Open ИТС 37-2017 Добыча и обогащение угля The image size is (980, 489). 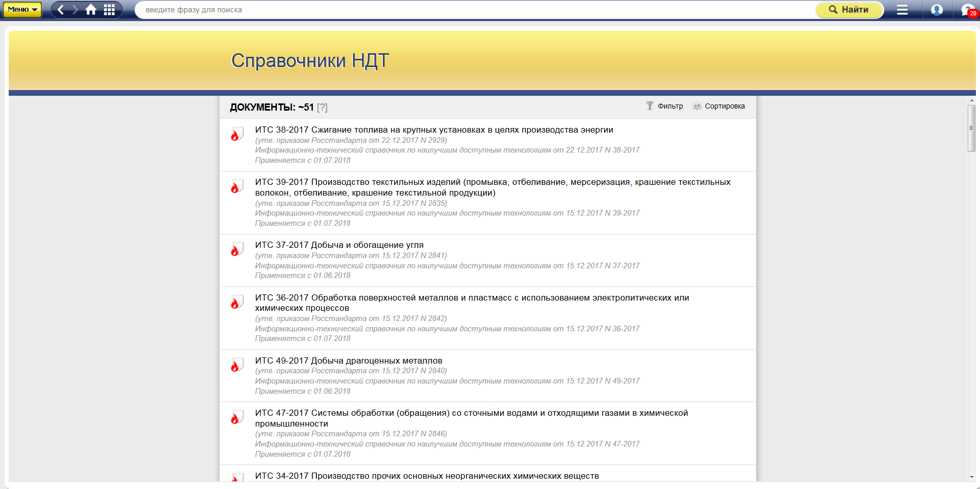coord(339,245)
